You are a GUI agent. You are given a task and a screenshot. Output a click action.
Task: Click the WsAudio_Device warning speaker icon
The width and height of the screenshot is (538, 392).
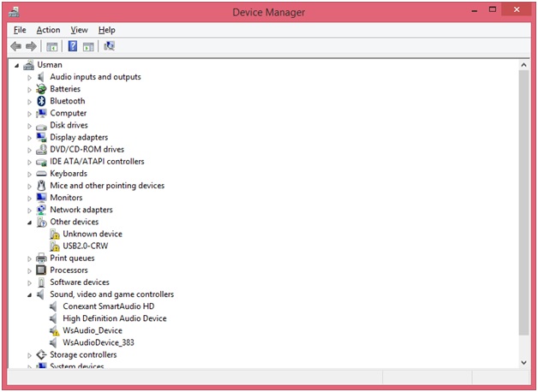pyautogui.click(x=54, y=330)
